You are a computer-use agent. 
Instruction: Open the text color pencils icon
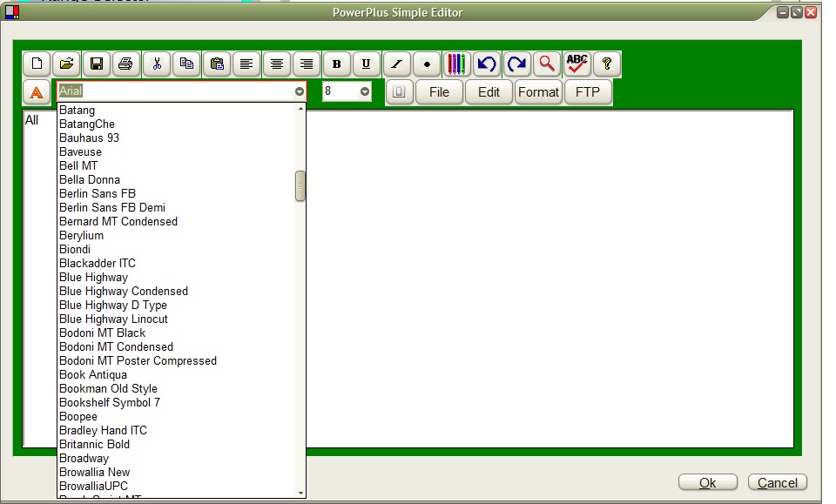tap(455, 64)
